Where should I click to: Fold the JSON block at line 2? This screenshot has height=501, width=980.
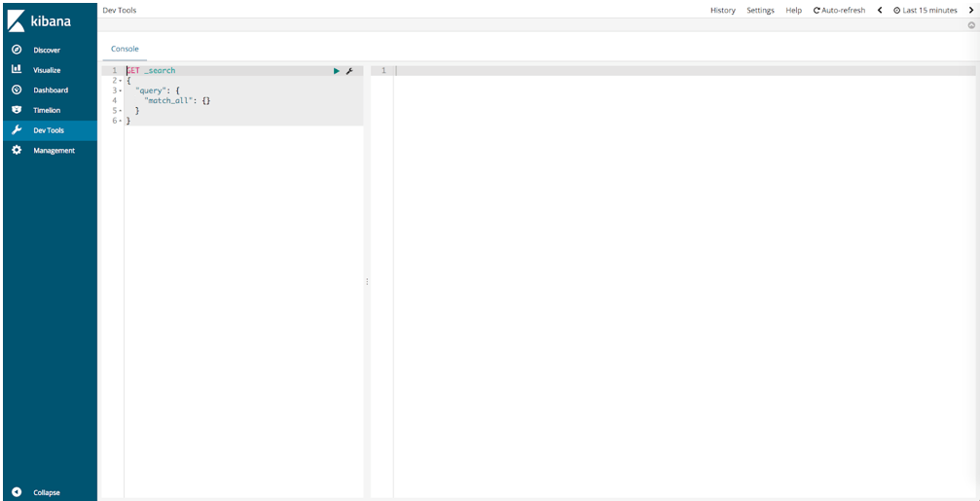120,81
